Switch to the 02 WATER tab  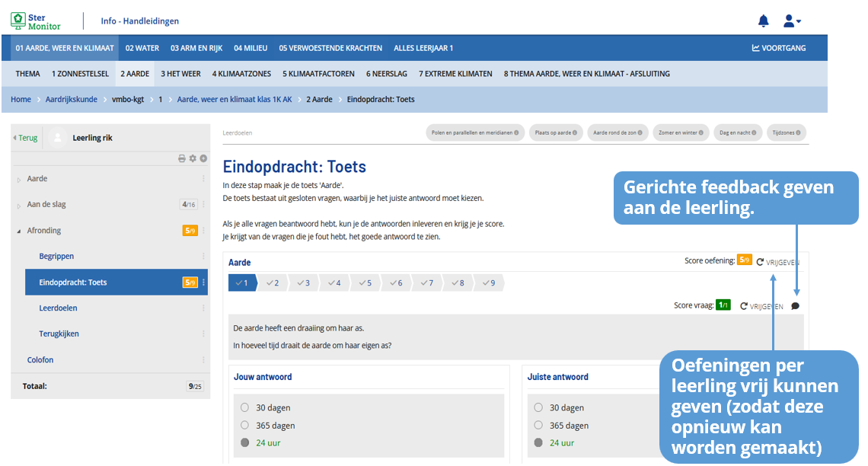(142, 48)
